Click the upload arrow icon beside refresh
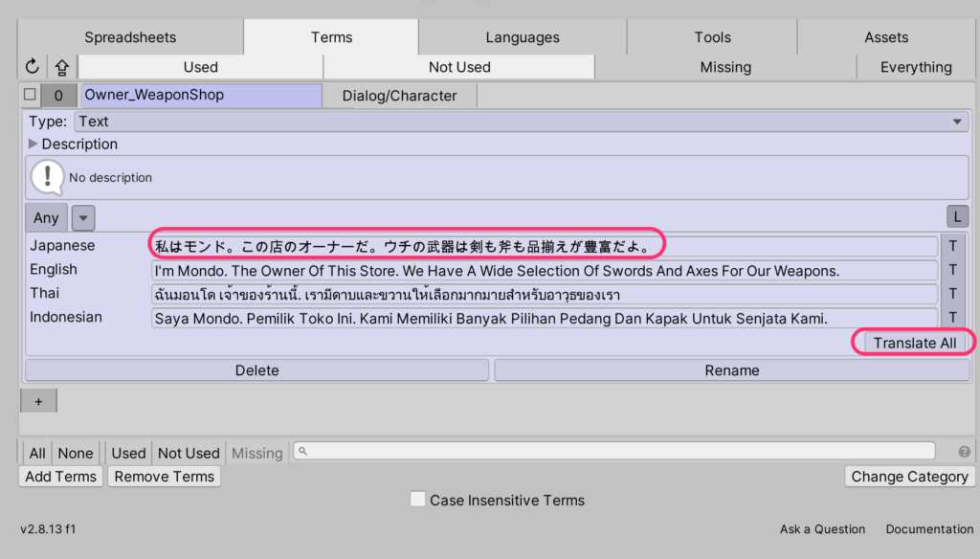Viewport: 980px width, 559px height. point(61,67)
